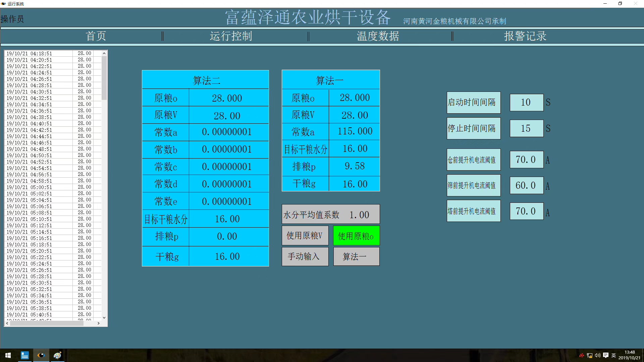Screen dimensions: 644x362
Task: Switch to 运行控制 tab
Action: click(231, 36)
